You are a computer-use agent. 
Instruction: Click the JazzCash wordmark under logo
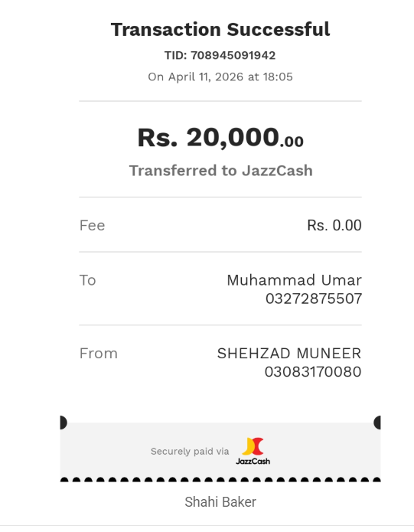click(x=253, y=461)
